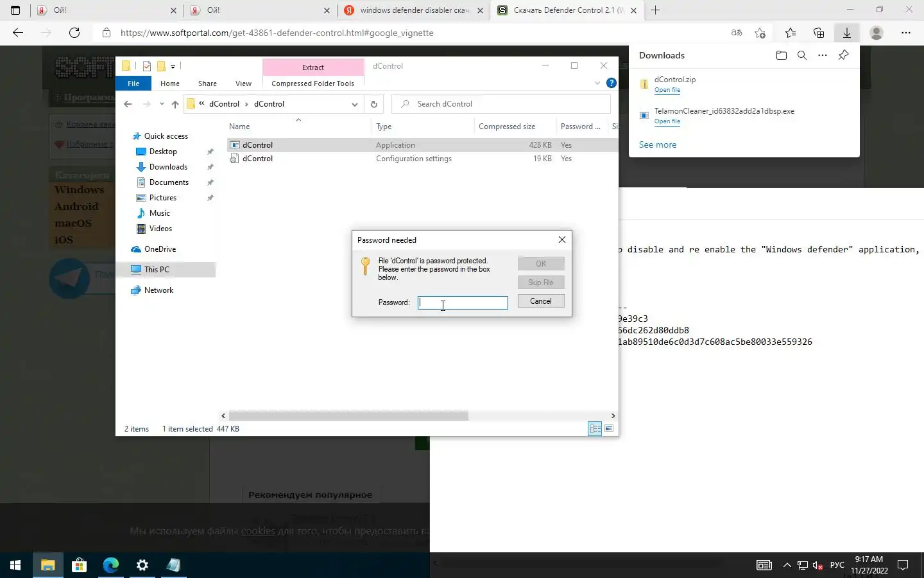Search downloads with magnifier icon
This screenshot has width=924, height=578.
802,55
